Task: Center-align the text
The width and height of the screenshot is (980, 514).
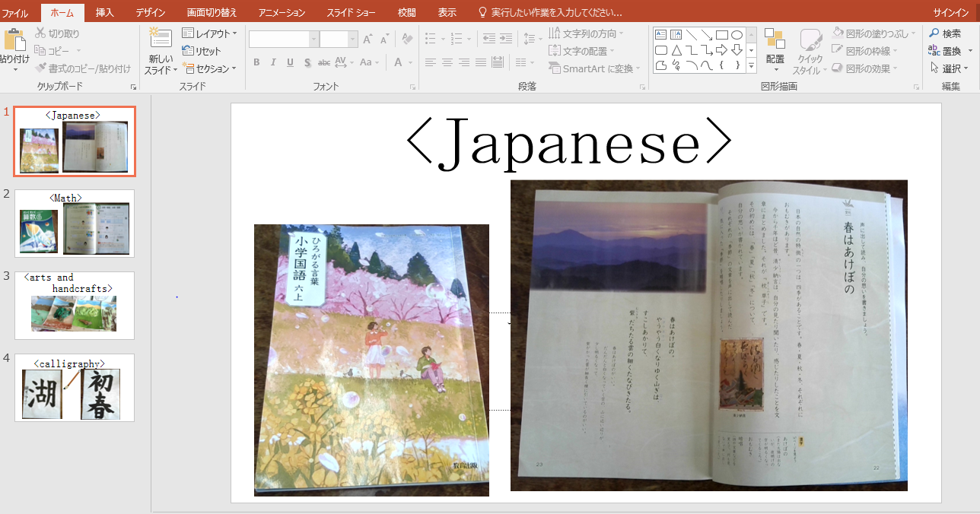Action: pos(447,63)
